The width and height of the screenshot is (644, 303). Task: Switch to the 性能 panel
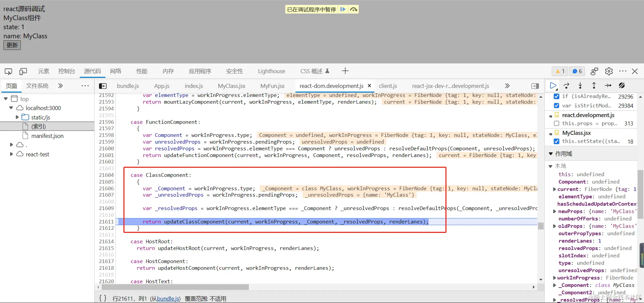click(142, 71)
